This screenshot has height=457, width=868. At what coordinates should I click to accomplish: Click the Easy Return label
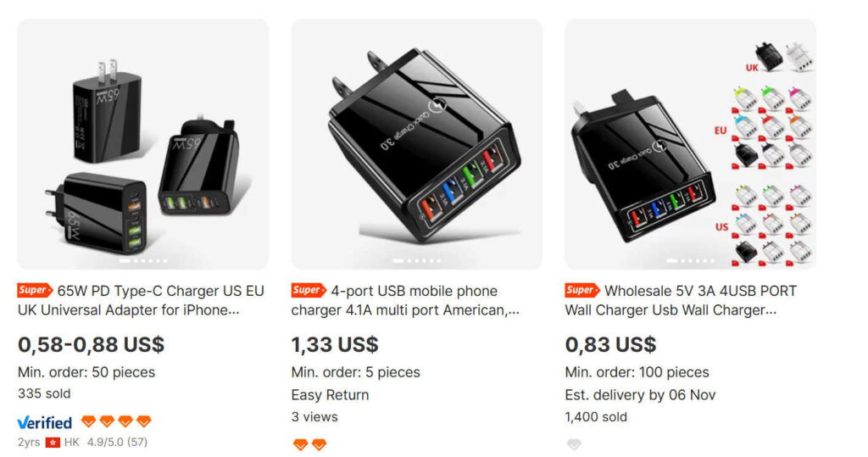point(330,395)
